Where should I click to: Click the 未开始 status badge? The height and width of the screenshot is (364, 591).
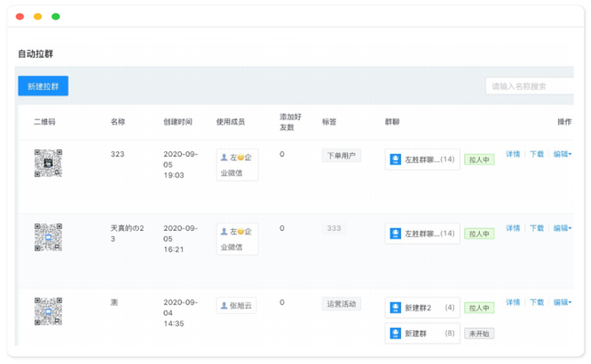pos(479,334)
